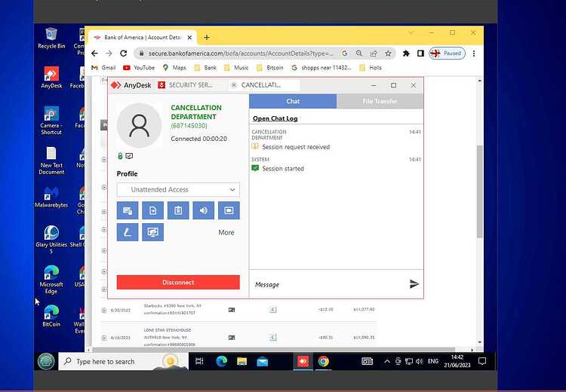Open AnyDesk desktop shortcut
The height and width of the screenshot is (392, 566).
click(51, 78)
